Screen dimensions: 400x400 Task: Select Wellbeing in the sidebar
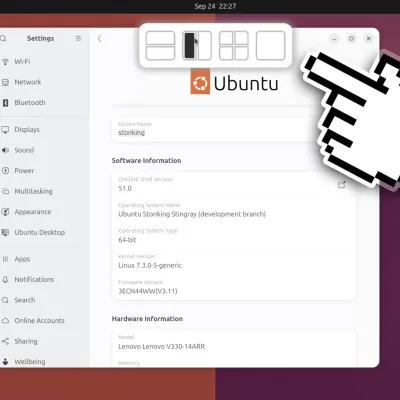pos(40,362)
